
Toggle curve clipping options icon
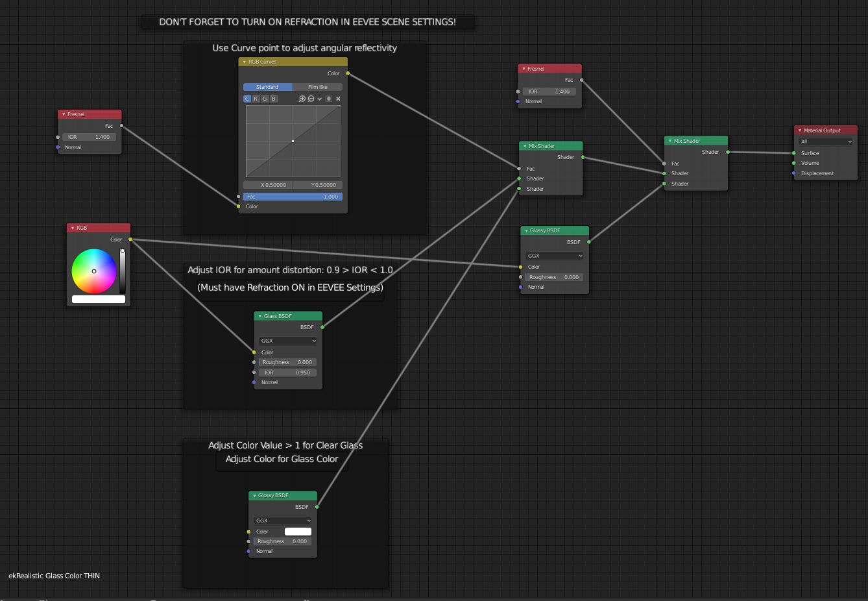[x=329, y=99]
